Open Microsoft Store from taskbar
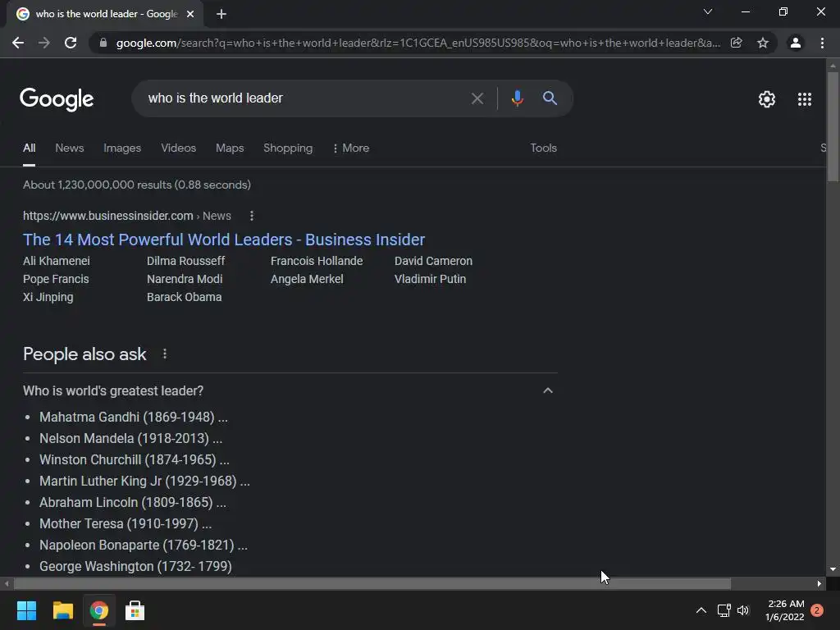The width and height of the screenshot is (840, 630). click(135, 610)
